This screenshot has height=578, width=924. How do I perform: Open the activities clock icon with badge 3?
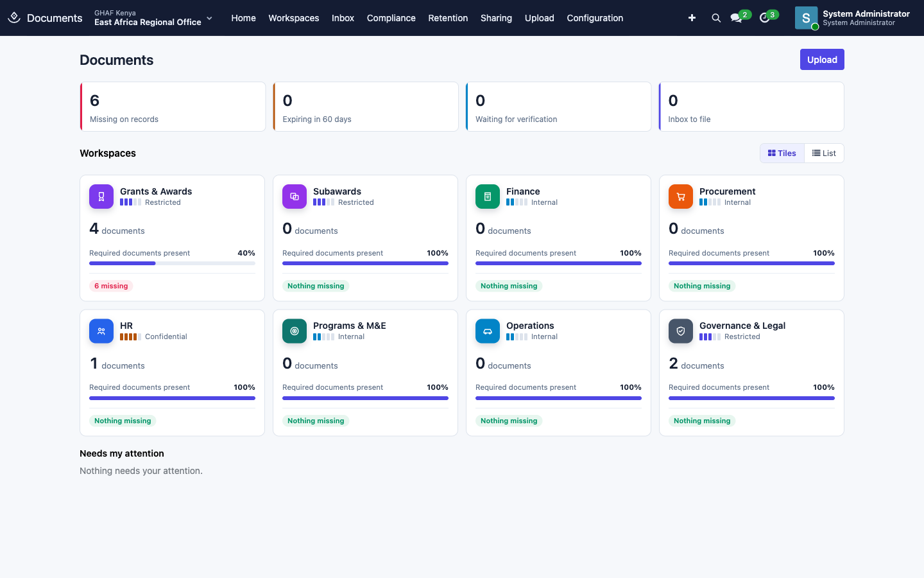764,18
